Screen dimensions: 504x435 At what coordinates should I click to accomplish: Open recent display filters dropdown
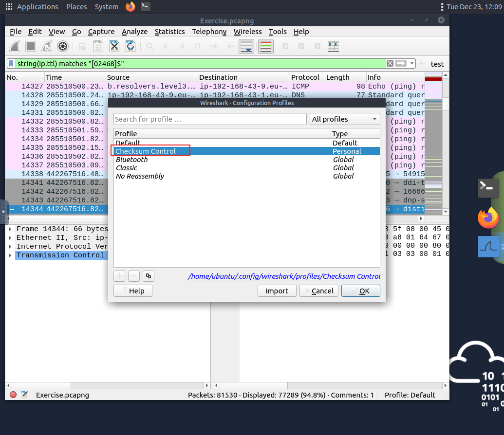[x=412, y=63]
